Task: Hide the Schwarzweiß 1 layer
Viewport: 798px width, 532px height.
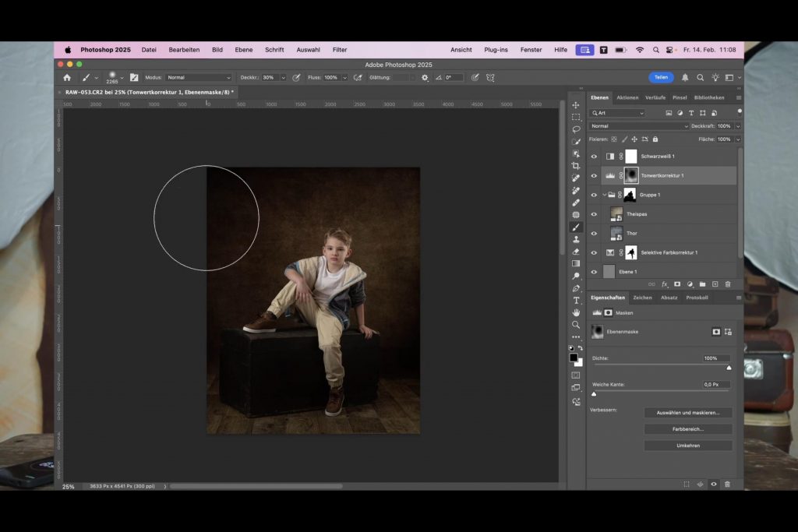Action: 594,157
